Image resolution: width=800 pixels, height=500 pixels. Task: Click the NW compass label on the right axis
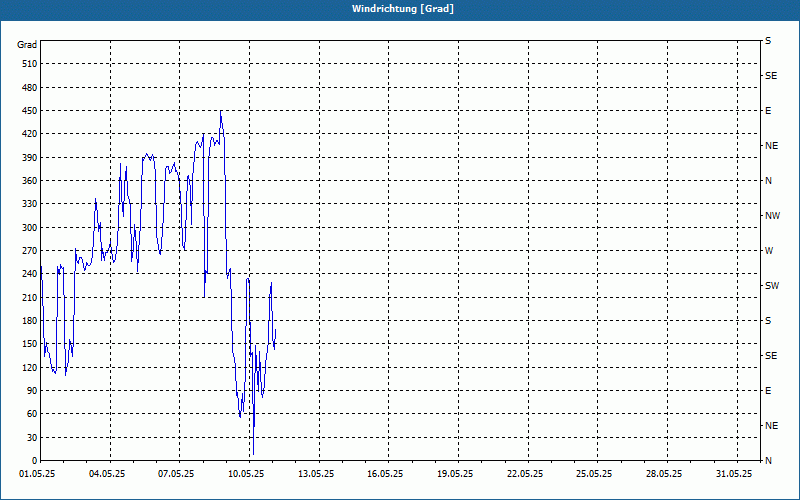772,216
